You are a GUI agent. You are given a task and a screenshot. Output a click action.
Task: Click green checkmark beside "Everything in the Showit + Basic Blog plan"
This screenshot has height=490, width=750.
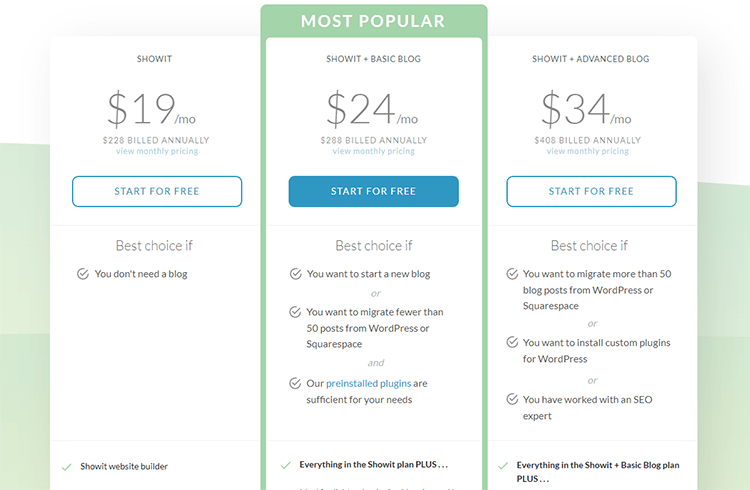tap(503, 465)
